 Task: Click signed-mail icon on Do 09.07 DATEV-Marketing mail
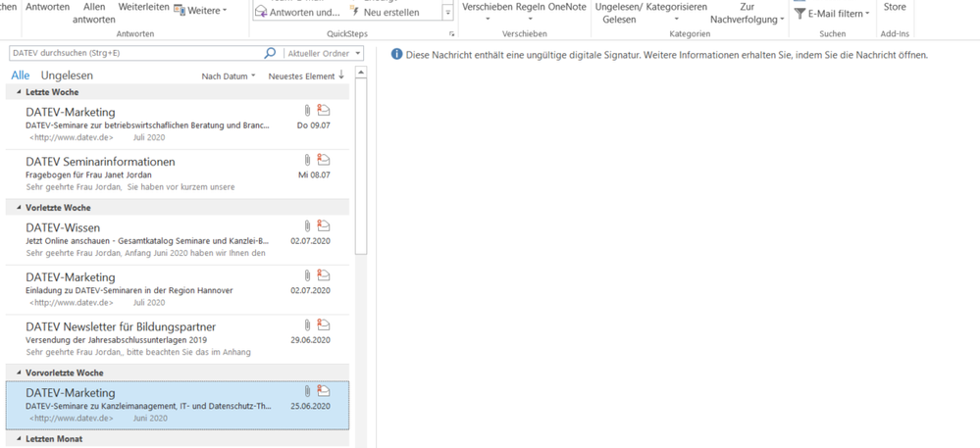tap(323, 110)
